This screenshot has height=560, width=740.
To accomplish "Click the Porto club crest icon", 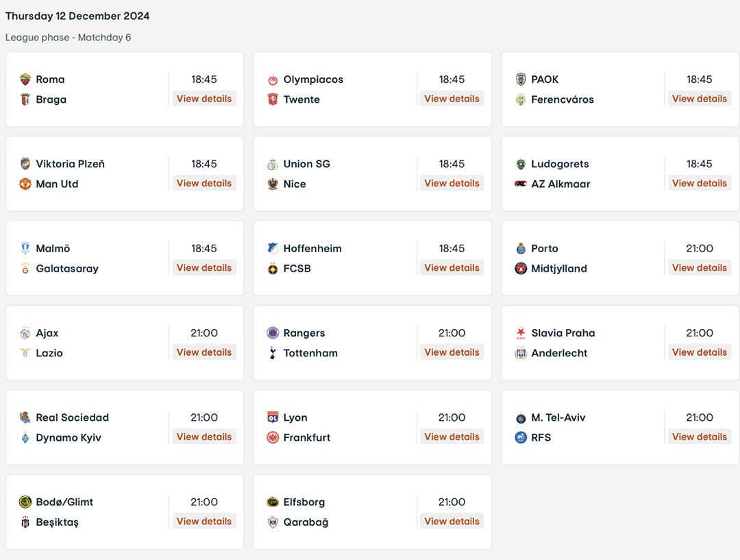I will 521,248.
